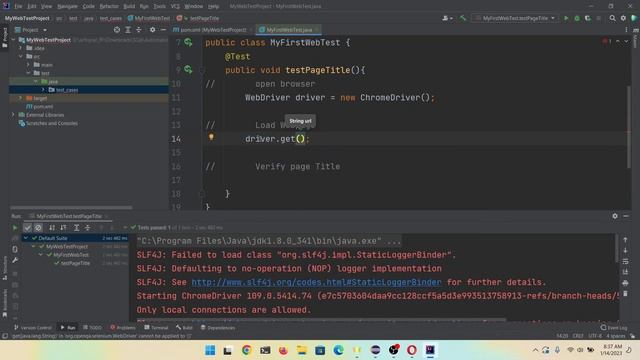This screenshot has height=360, width=640.
Task: Toggle Show Passed tests checkmark button
Action: (27, 228)
